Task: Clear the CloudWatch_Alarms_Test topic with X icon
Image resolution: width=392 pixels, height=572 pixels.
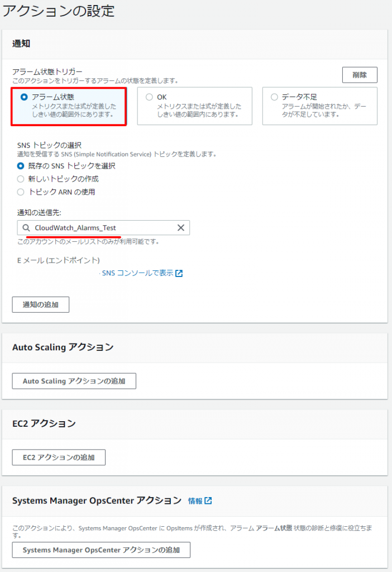Action: click(181, 228)
